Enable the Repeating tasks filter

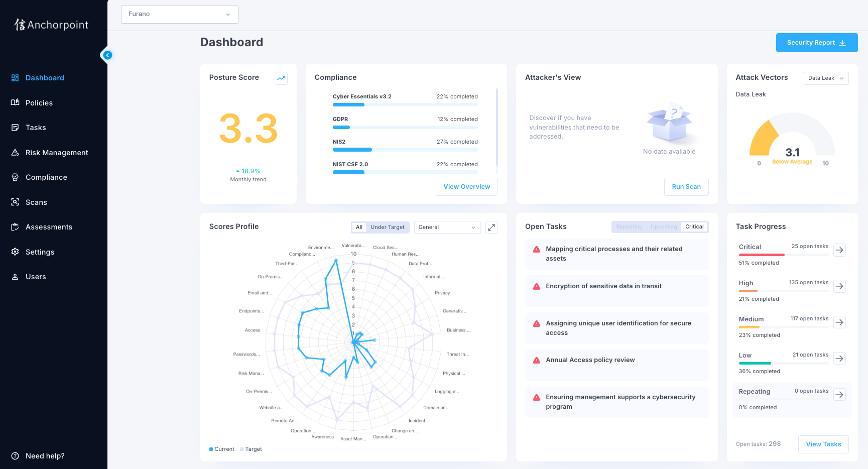[629, 226]
